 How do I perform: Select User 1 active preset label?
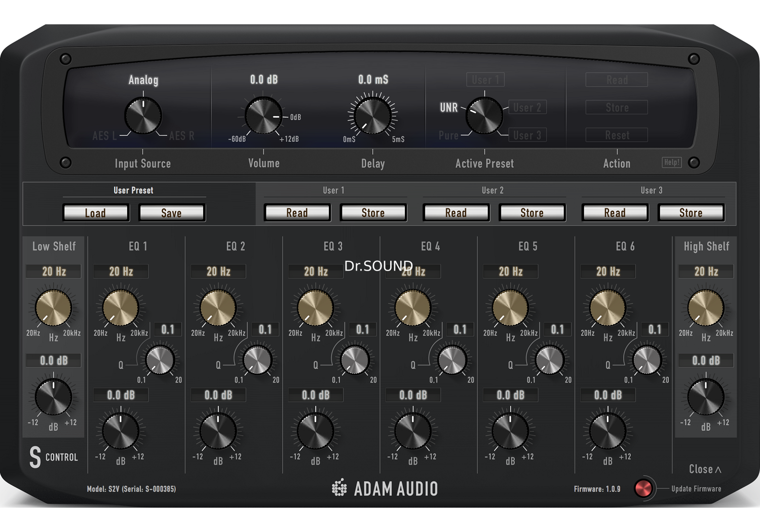[485, 80]
